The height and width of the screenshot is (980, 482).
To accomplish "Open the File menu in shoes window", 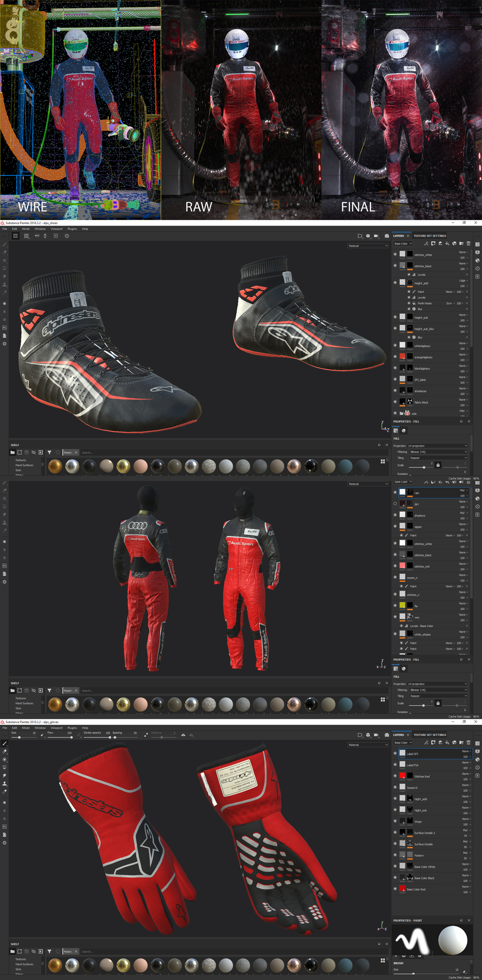I will (5, 229).
